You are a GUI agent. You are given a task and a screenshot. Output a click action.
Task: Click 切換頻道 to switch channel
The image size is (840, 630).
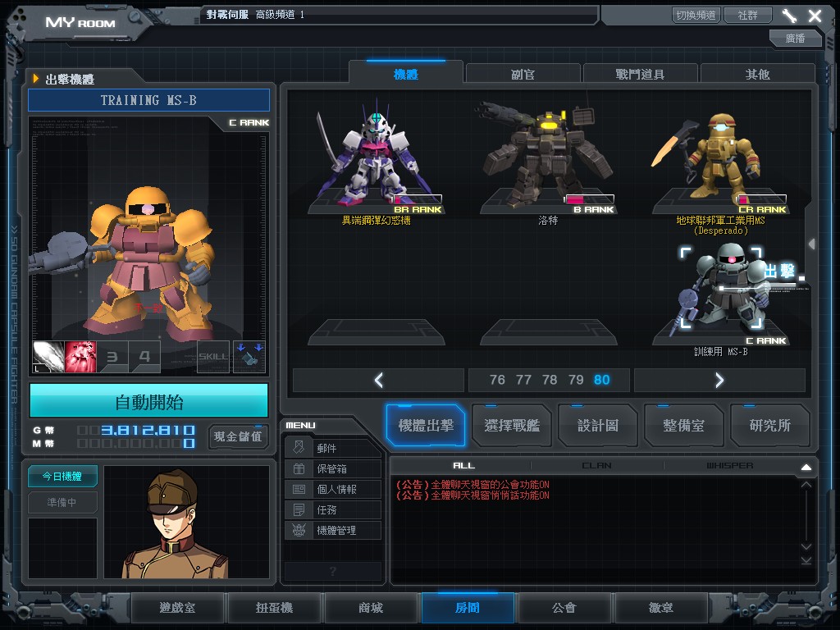(x=696, y=15)
